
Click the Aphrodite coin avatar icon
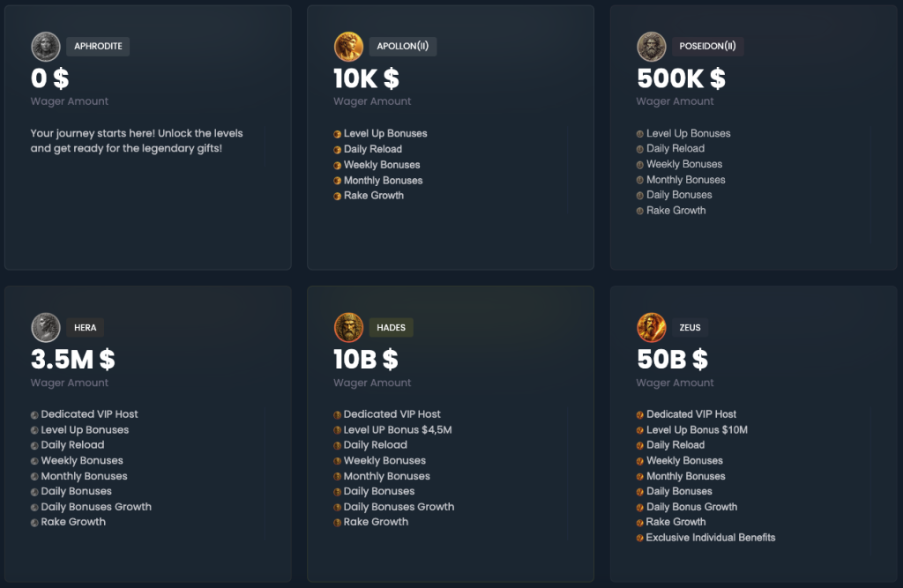[46, 46]
